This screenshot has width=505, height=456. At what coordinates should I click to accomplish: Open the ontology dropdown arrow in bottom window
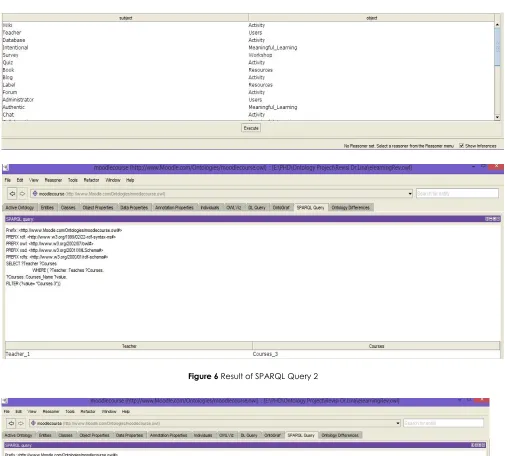tap(398, 423)
